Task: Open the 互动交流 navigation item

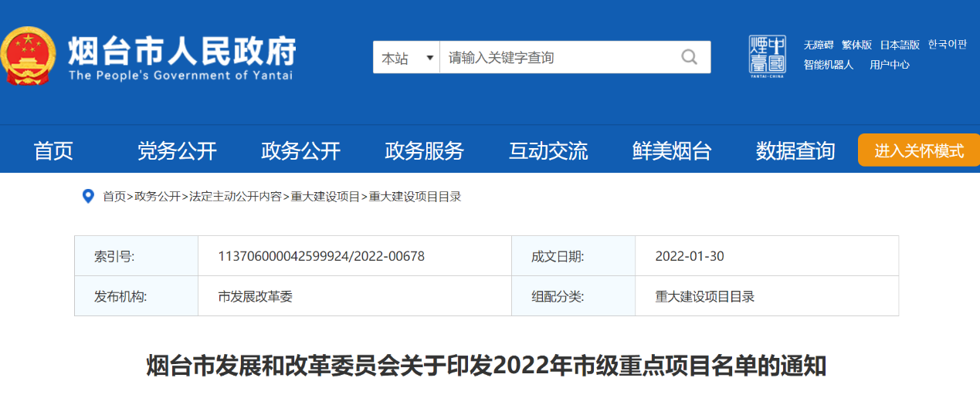Action: pyautogui.click(x=548, y=151)
